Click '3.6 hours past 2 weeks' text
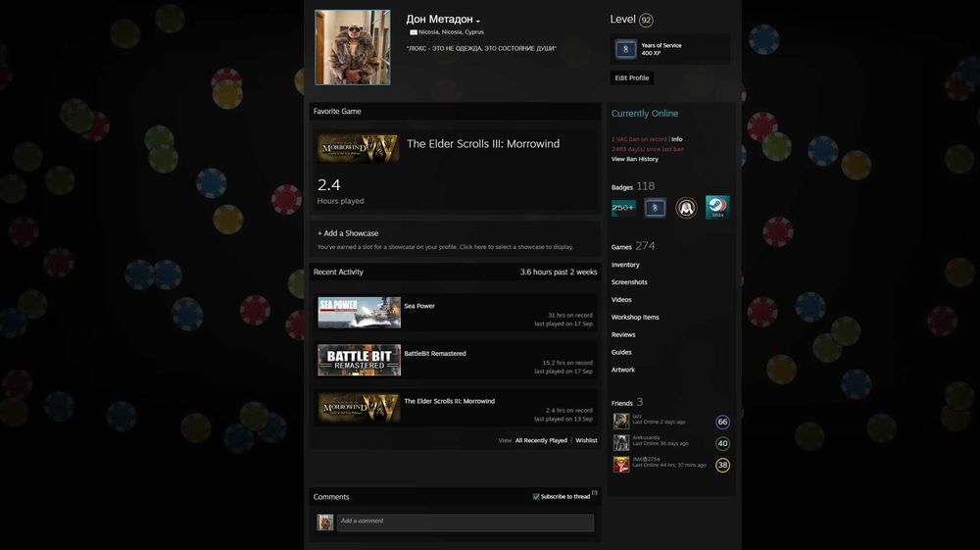This screenshot has width=980, height=550. click(559, 272)
